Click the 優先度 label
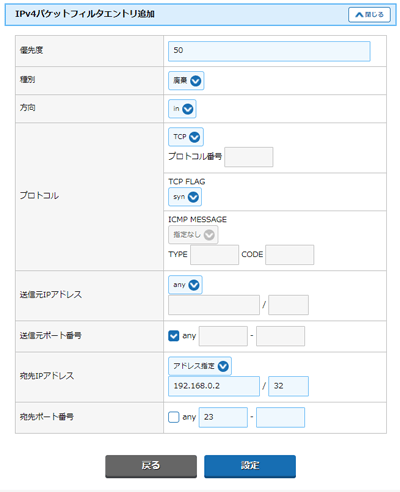 click(31, 50)
